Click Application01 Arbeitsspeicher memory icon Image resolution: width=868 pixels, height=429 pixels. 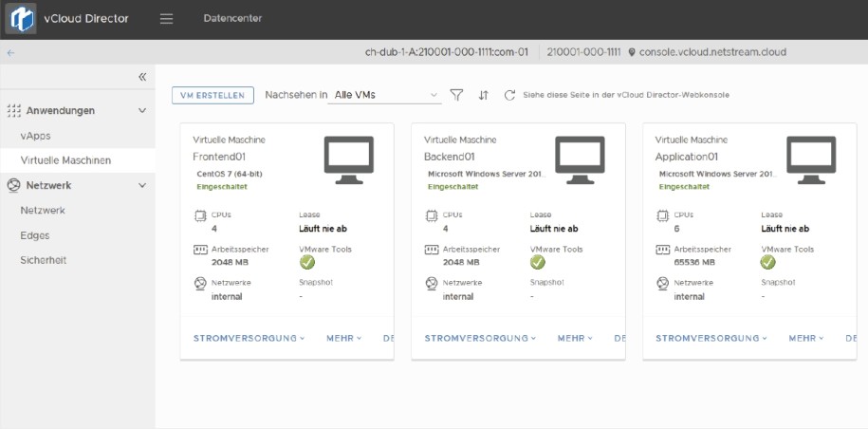click(x=663, y=251)
